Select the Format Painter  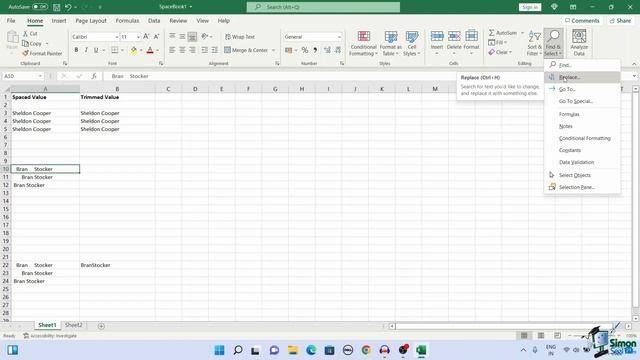(x=42, y=53)
